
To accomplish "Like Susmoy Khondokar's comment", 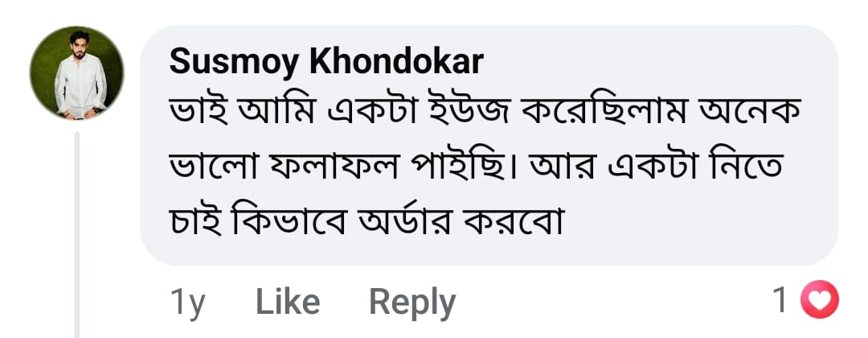I will click(x=287, y=303).
